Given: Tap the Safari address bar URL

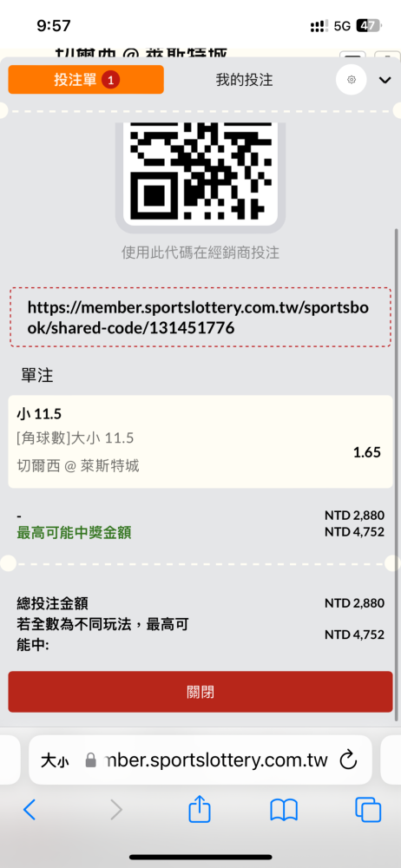Looking at the screenshot, I should [216, 760].
